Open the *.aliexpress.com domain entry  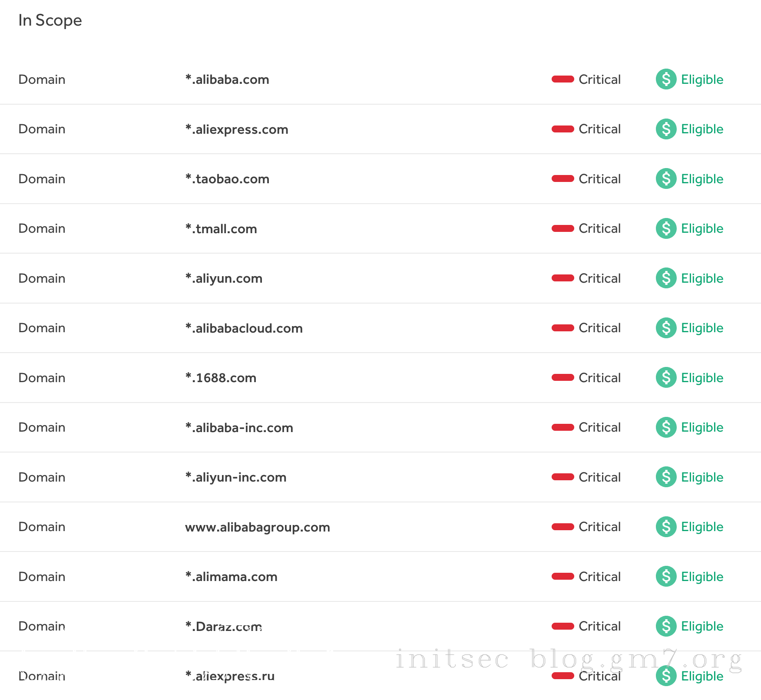coord(237,129)
